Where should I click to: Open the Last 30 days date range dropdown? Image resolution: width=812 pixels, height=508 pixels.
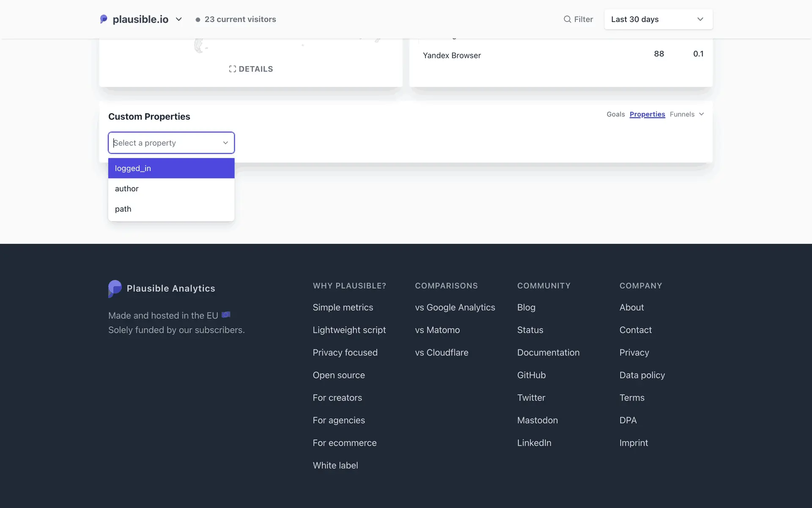[x=658, y=19]
